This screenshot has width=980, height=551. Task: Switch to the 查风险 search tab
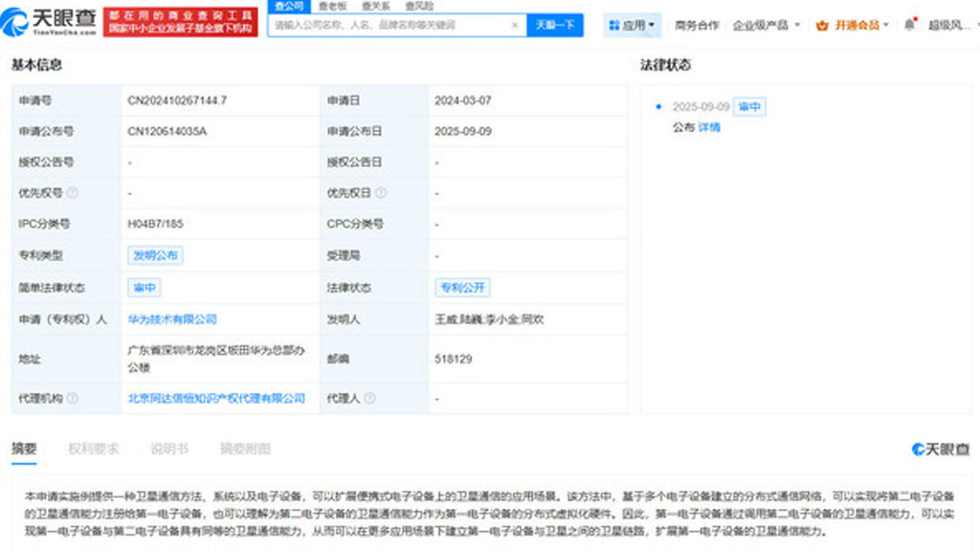[418, 6]
